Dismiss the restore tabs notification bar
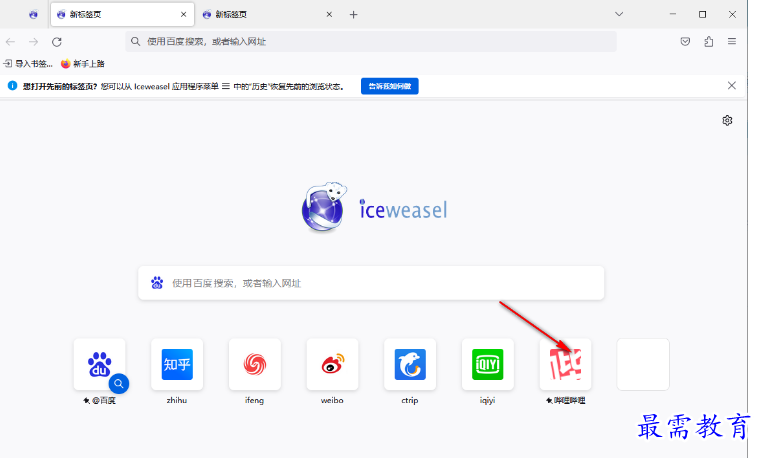759x458 pixels. point(731,86)
